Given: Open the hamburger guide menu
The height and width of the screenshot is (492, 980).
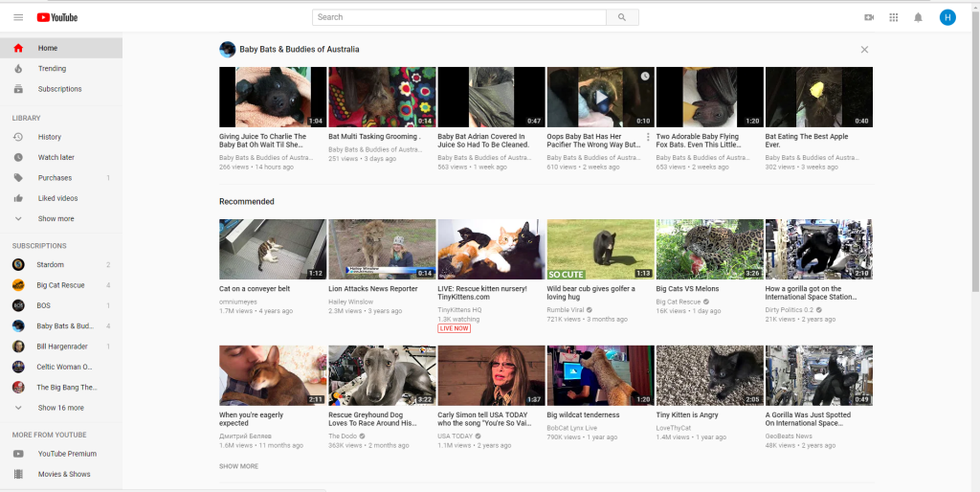Looking at the screenshot, I should (18, 17).
